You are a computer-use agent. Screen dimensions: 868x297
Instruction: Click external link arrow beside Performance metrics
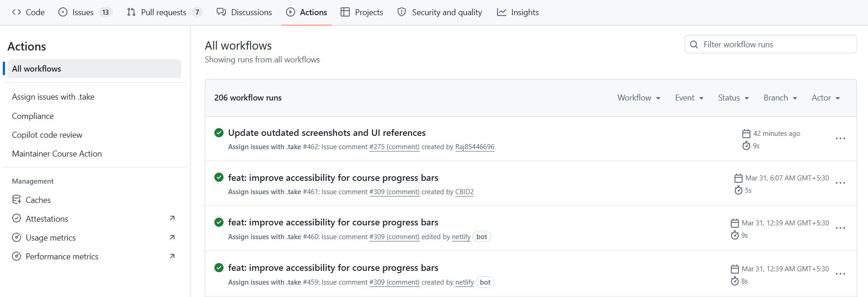tap(172, 256)
